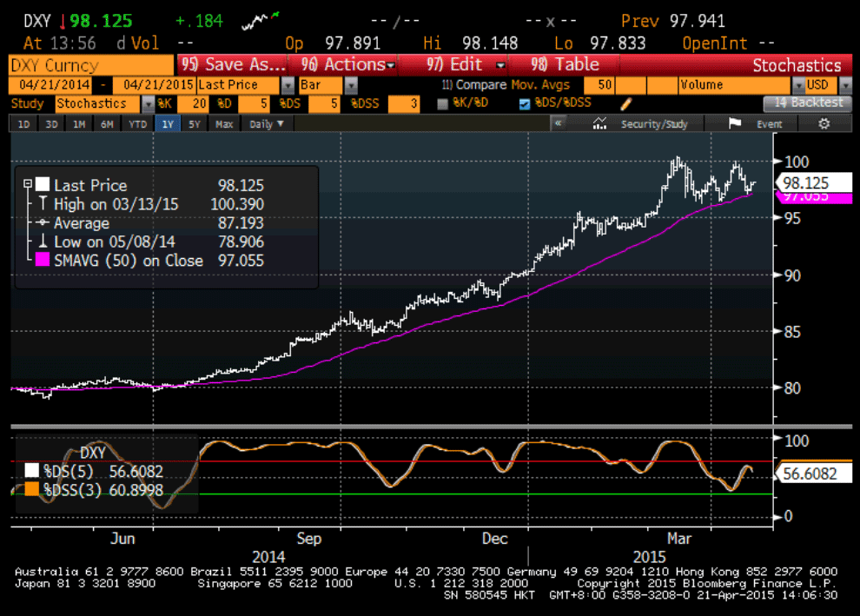Collapse the Last Price legend tree

coord(29,185)
